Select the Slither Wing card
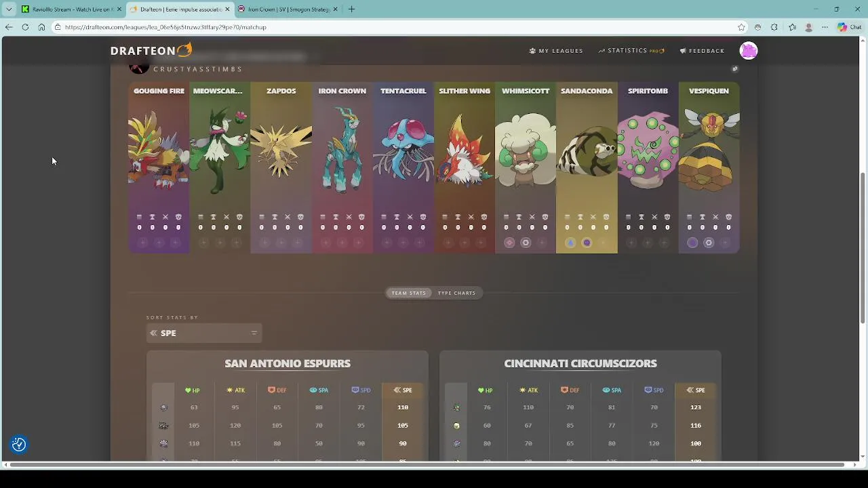 tap(465, 168)
